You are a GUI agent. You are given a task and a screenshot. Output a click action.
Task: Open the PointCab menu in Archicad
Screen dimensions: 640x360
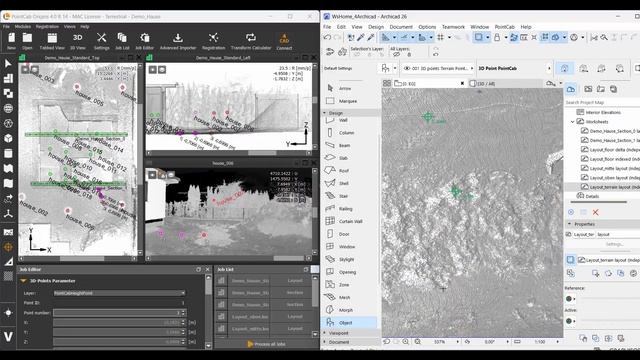504,27
